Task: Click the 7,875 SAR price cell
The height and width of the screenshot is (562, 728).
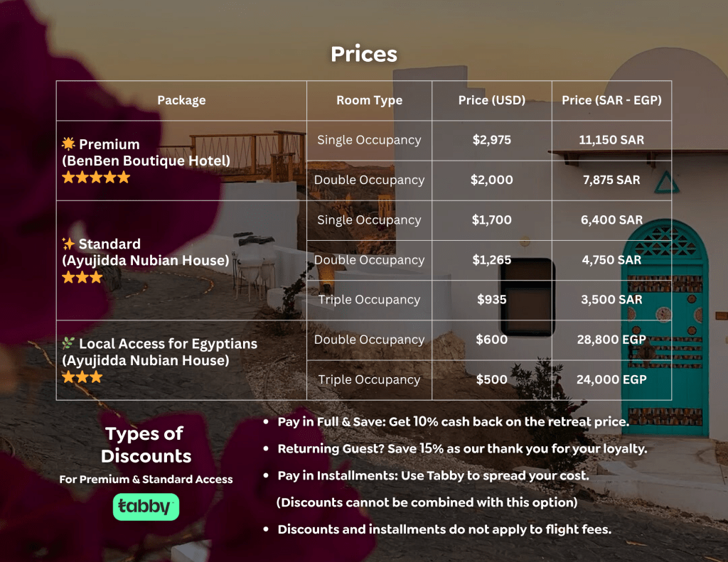Action: click(611, 180)
